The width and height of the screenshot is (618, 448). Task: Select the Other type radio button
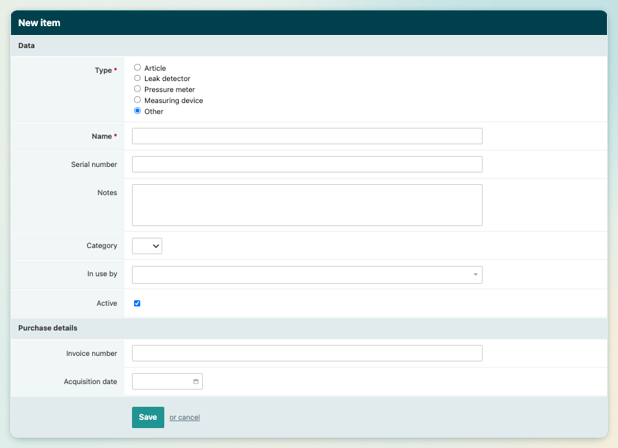[x=138, y=111]
